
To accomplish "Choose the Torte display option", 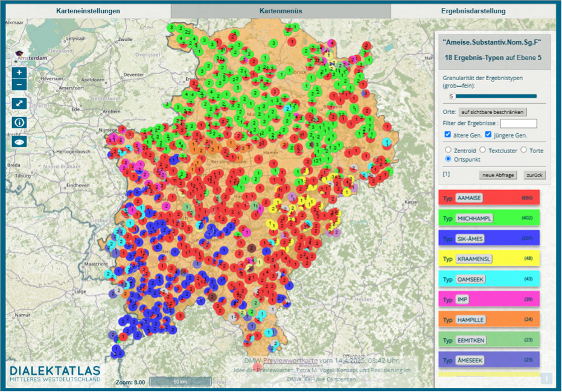I will click(x=523, y=150).
